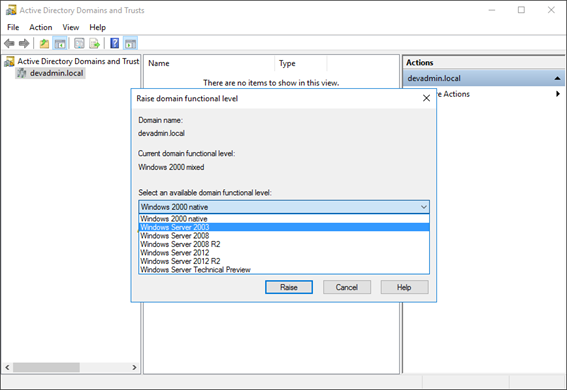Select devadmin.local in the console tree

pyautogui.click(x=56, y=73)
